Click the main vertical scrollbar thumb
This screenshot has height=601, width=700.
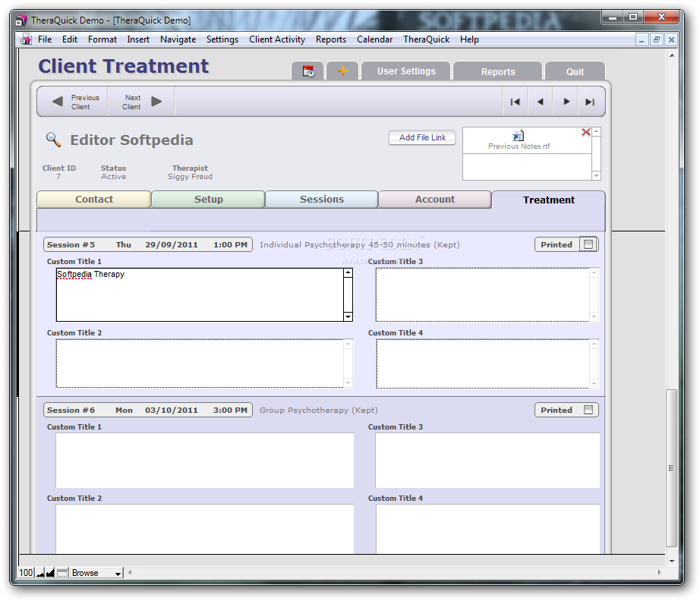(671, 468)
